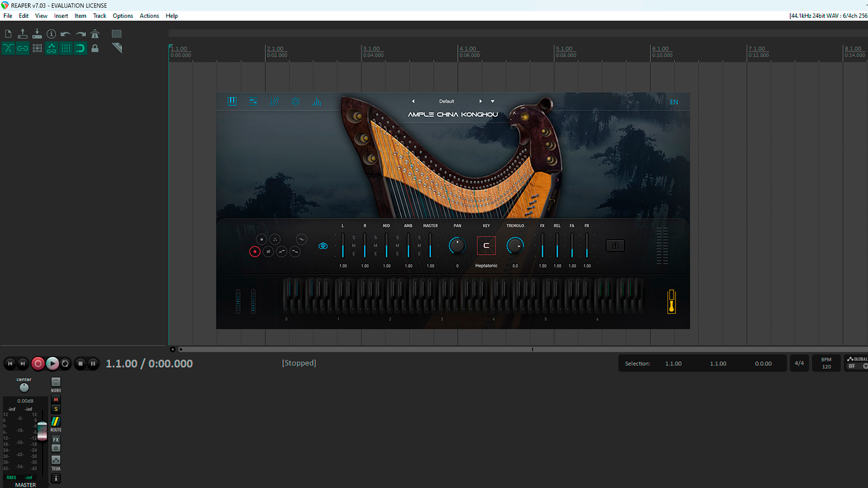Open the Insert menu
This screenshot has height=488, width=868.
coord(61,16)
